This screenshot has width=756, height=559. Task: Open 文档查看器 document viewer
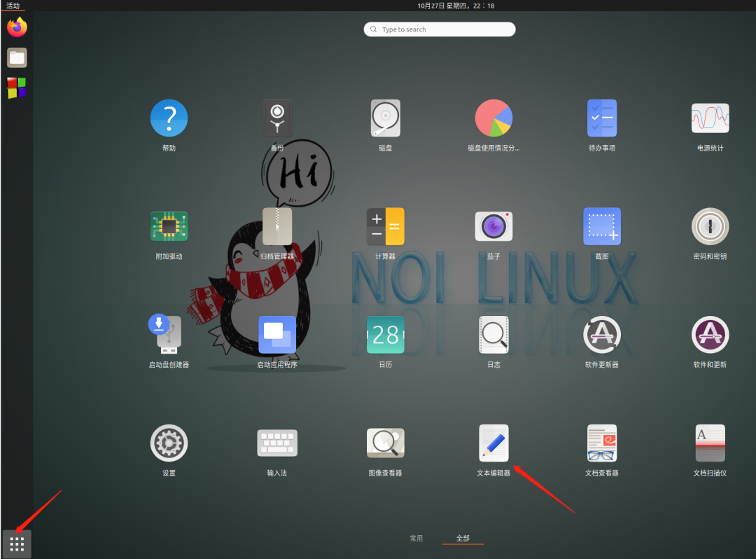click(x=602, y=443)
